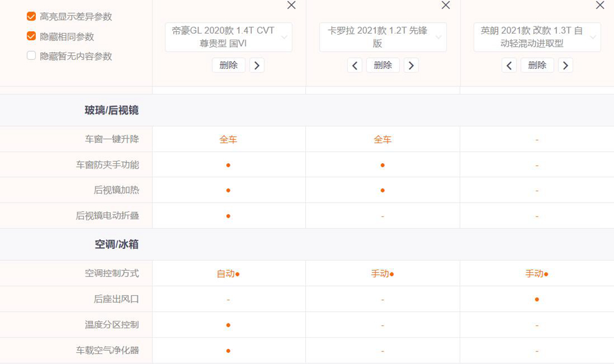This screenshot has width=614, height=364.
Task: Click 后视镜加热 dot under 卡罗拉
Action: coord(383,191)
